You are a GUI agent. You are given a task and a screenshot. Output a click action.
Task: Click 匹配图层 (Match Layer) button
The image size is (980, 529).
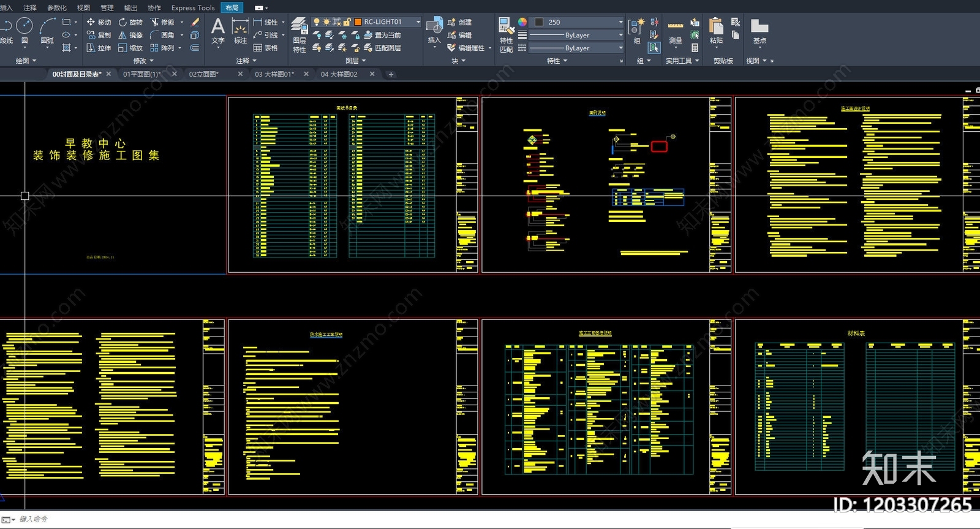[x=382, y=48]
